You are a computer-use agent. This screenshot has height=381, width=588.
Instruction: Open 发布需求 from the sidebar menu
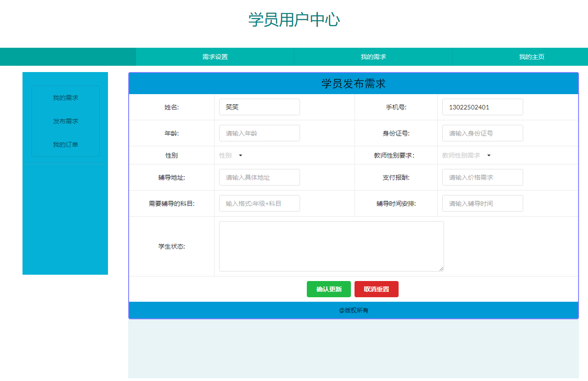click(x=65, y=121)
